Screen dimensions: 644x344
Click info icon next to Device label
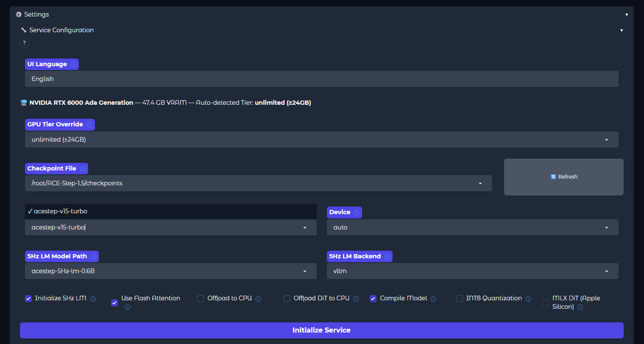(357, 213)
